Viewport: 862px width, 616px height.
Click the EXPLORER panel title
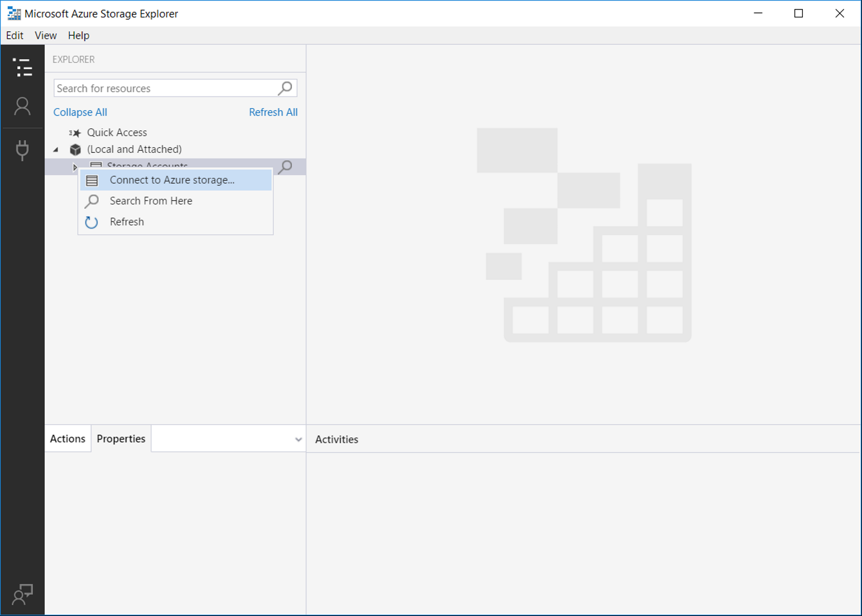(74, 60)
